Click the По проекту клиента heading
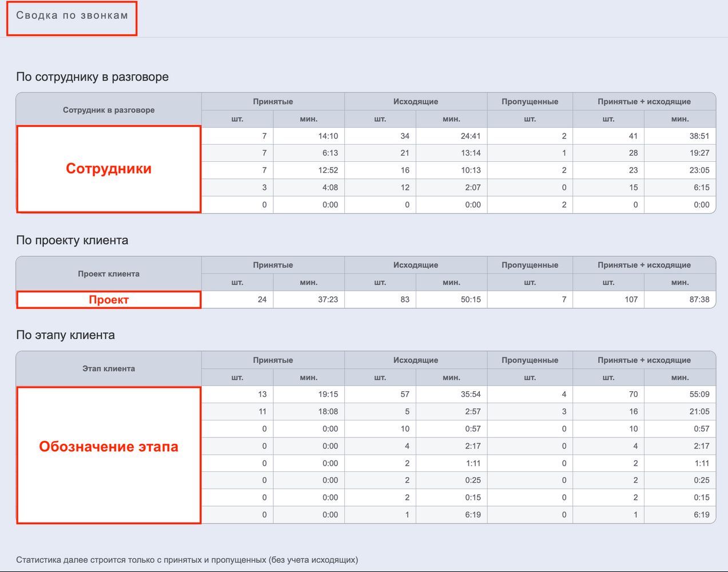Screen dimensions: 728x572 pyautogui.click(x=72, y=240)
